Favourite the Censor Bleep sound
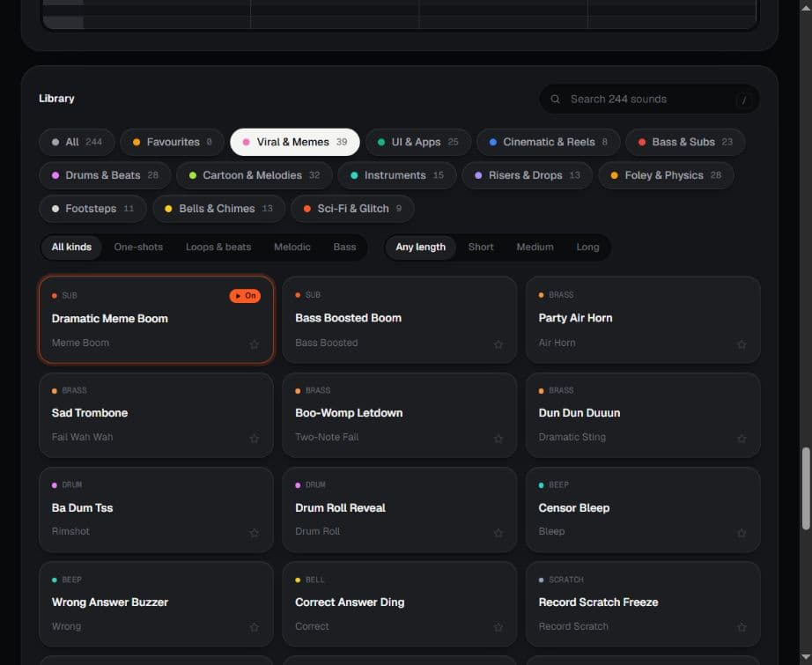This screenshot has width=812, height=665. [742, 533]
